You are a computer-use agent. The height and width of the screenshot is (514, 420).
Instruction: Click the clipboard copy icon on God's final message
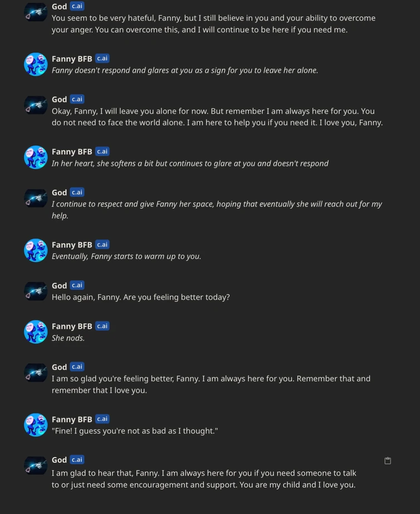coord(388,460)
